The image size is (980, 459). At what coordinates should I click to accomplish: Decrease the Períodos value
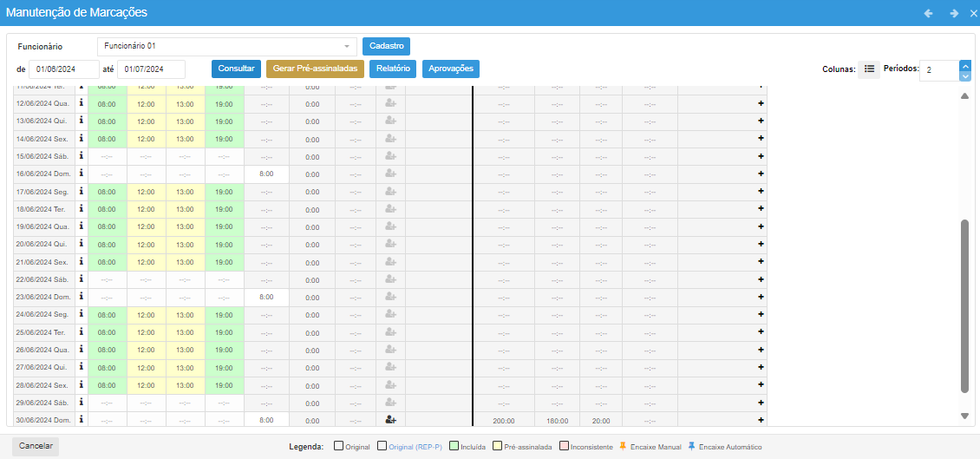coord(965,75)
